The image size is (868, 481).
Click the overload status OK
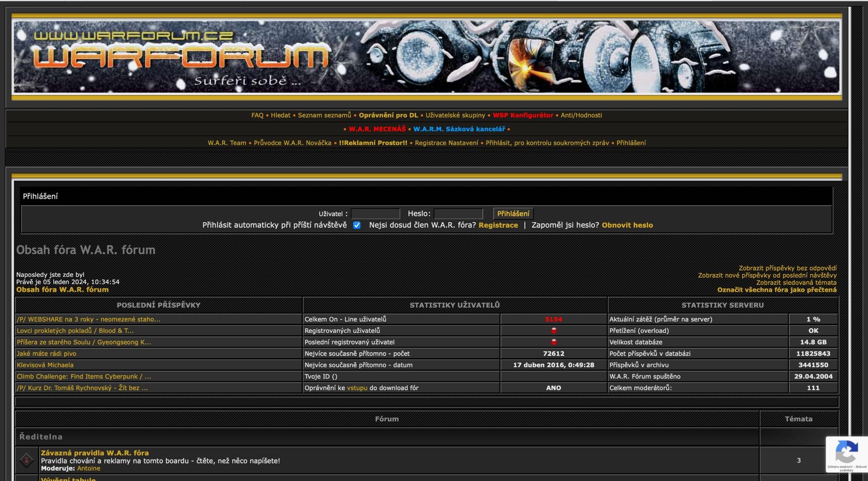tap(813, 331)
